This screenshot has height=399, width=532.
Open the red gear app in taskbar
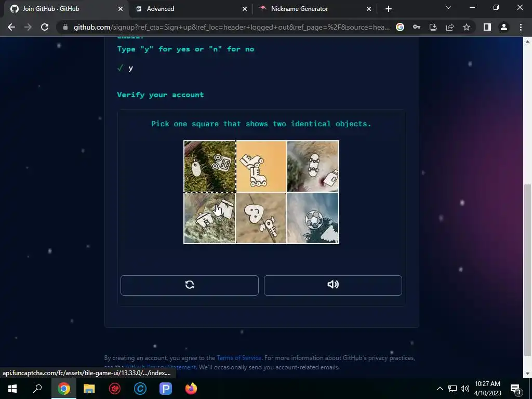point(115,389)
